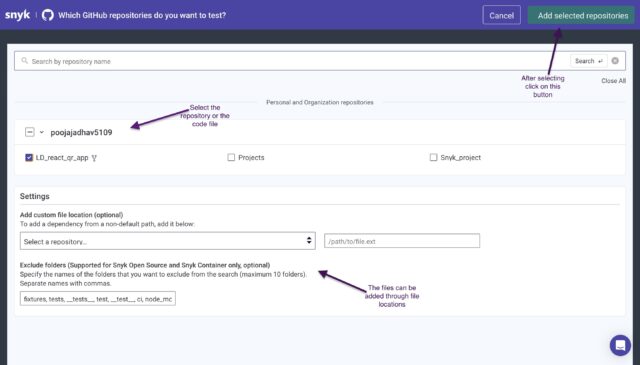Click the Projects repository label
The image size is (640, 365).
pyautogui.click(x=251, y=158)
